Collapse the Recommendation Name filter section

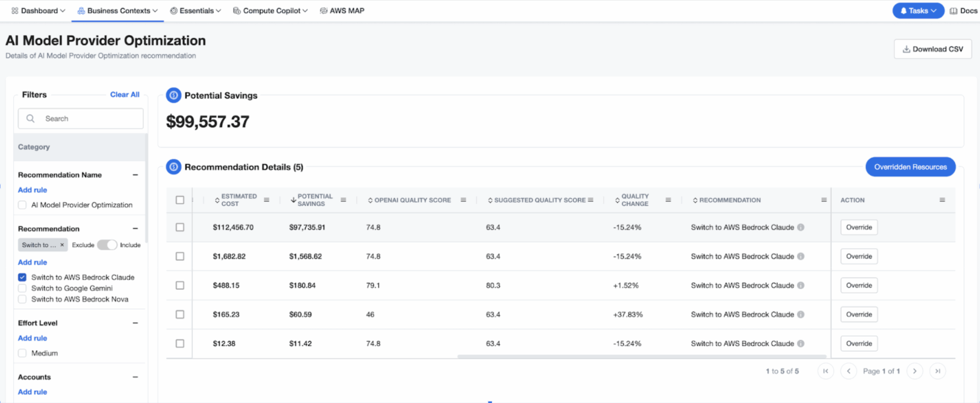pyautogui.click(x=135, y=175)
